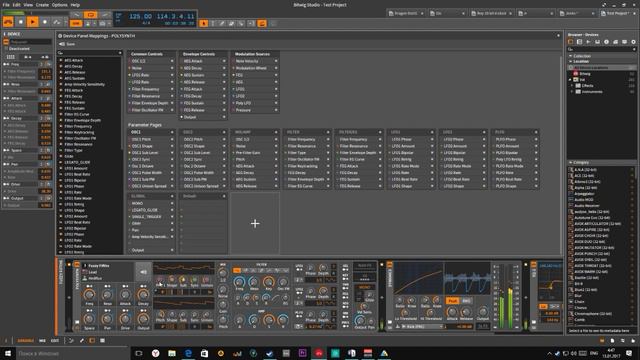Adjust the Output knob in the Dynamics device

pos(483,312)
